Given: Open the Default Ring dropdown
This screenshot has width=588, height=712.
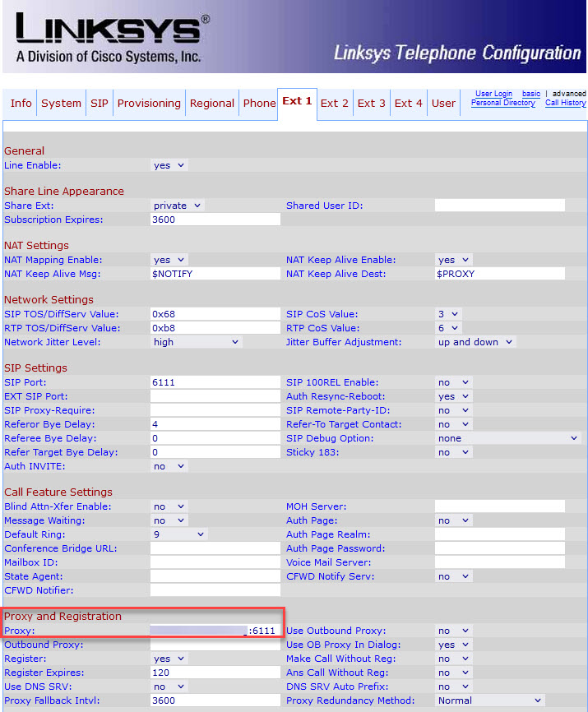Looking at the screenshot, I should pyautogui.click(x=179, y=534).
